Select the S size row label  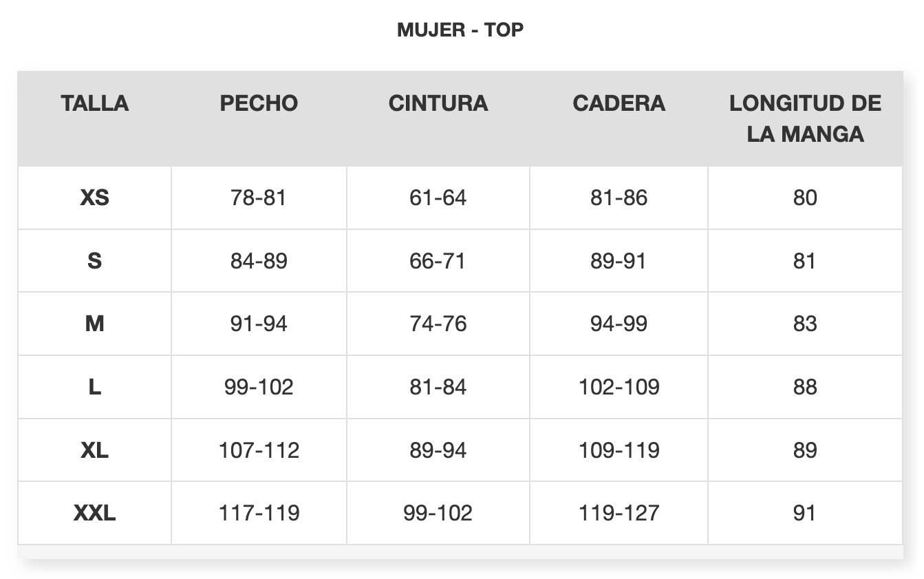tap(94, 262)
